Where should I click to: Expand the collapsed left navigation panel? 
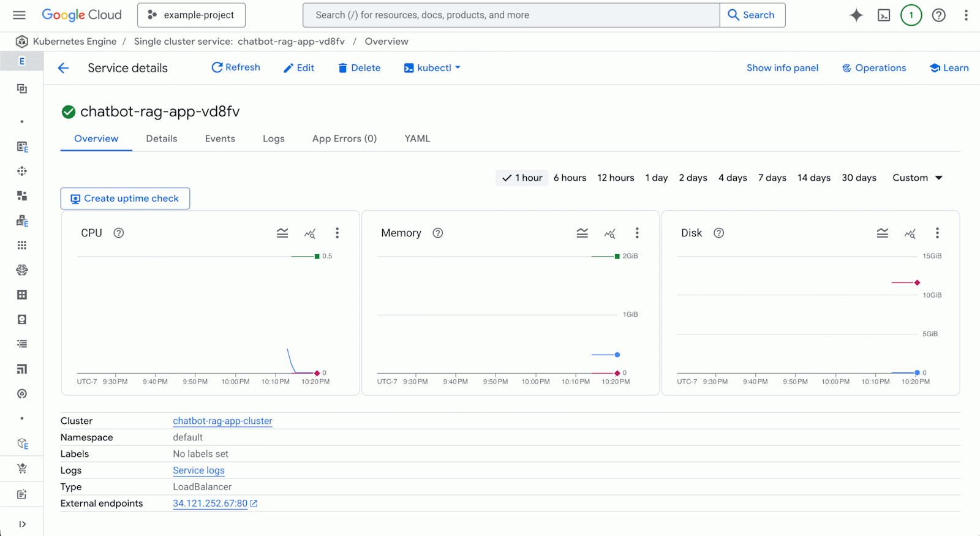click(x=22, y=524)
